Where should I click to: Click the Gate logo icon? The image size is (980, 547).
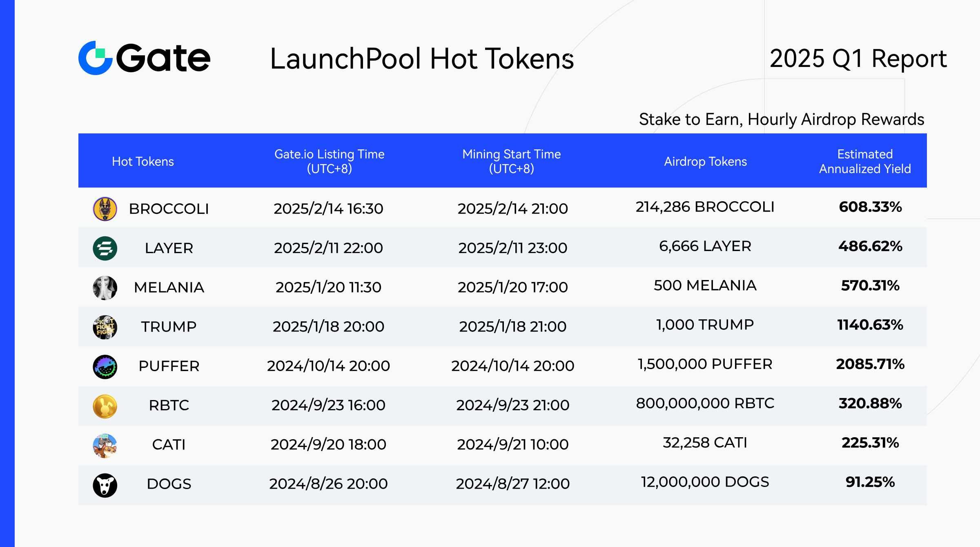point(96,58)
